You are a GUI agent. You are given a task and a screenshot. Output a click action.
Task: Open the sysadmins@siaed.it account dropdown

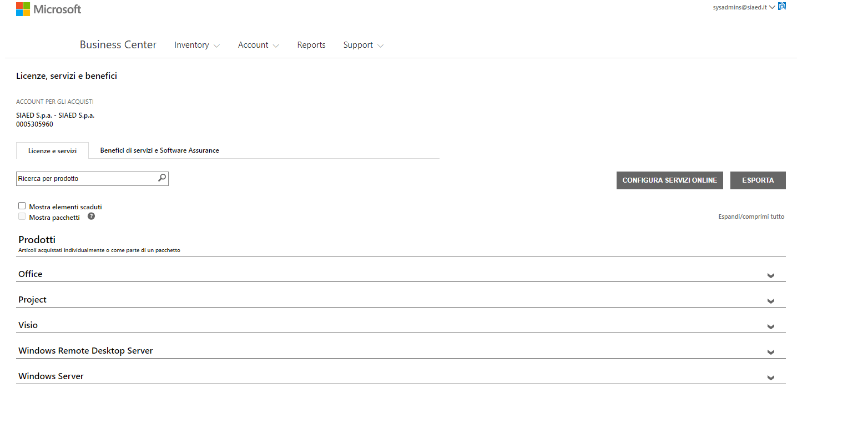coord(744,7)
